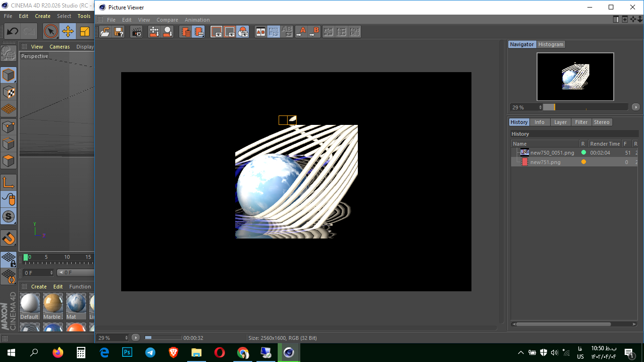Click the Render Time column header
The image size is (644, 362).
[x=605, y=144]
